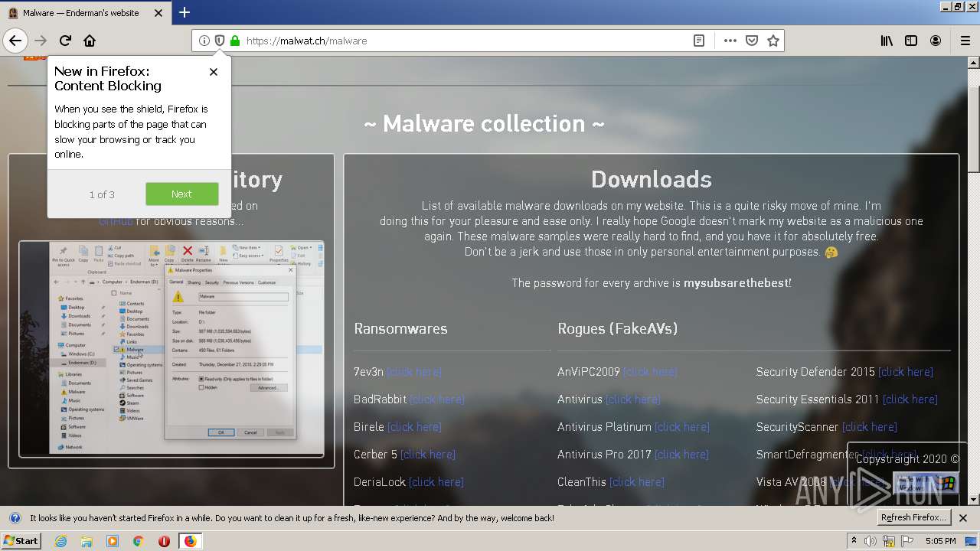980x551 pixels.
Task: Open BadRabbit click here link
Action: coord(437,399)
